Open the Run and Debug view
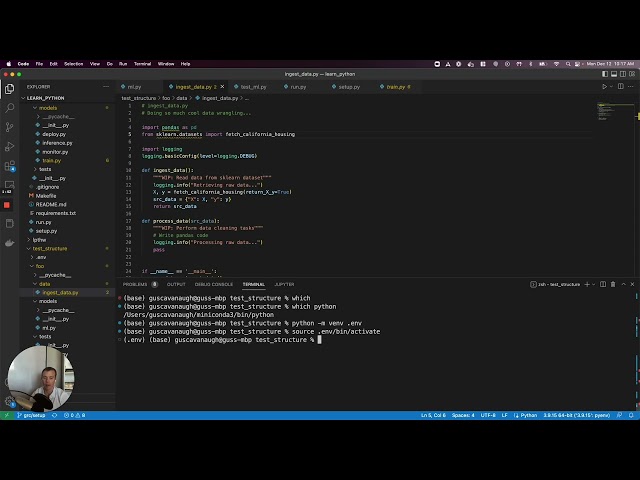The height and width of the screenshot is (480, 640). tap(9, 146)
